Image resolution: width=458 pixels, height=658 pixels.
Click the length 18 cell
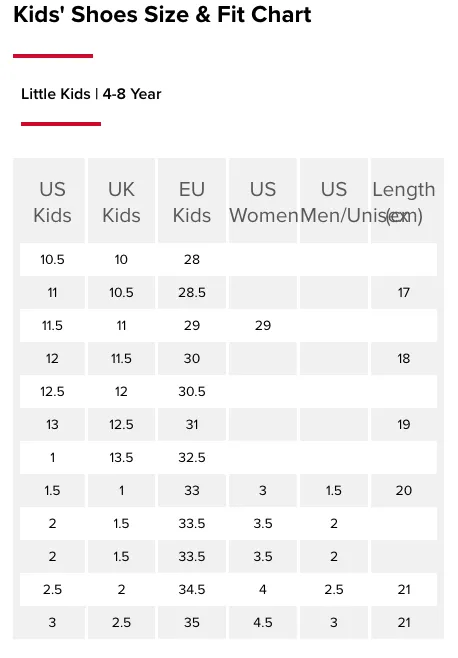coord(404,358)
